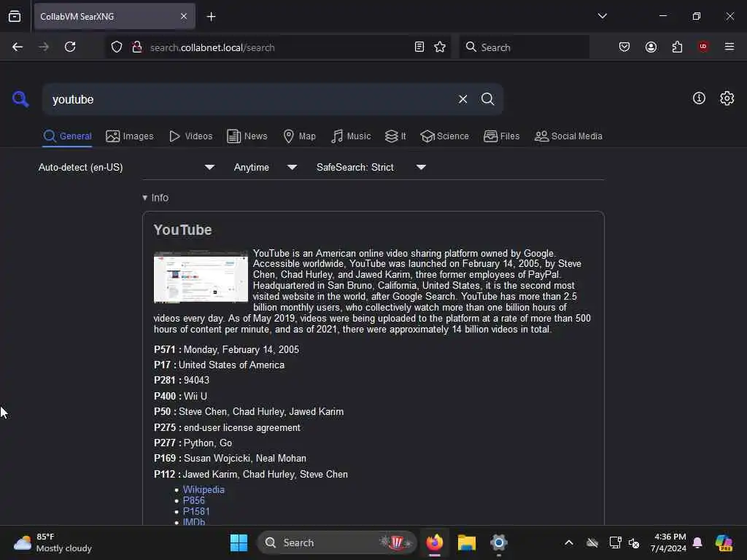Show the list all tabs chevron
747x560 pixels.
(x=602, y=16)
